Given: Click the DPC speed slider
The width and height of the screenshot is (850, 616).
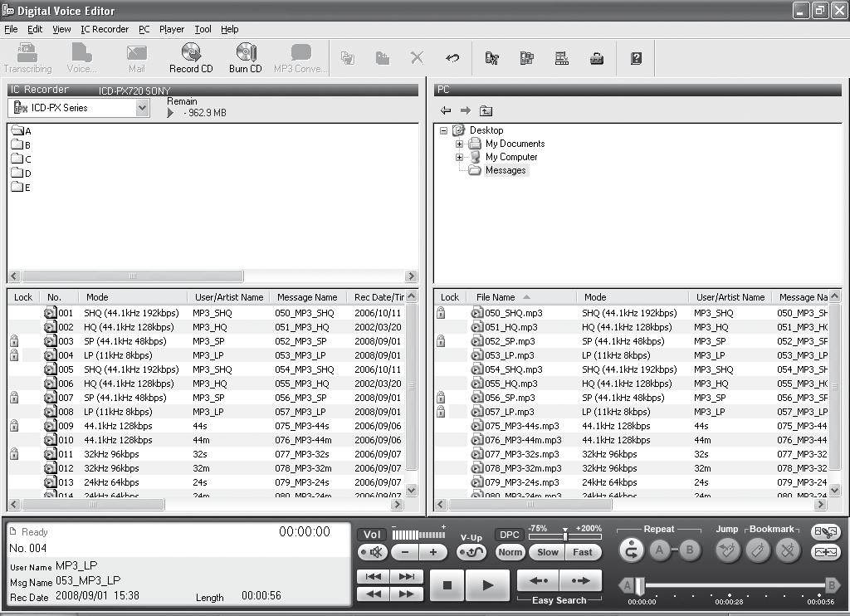Looking at the screenshot, I should coord(564,536).
